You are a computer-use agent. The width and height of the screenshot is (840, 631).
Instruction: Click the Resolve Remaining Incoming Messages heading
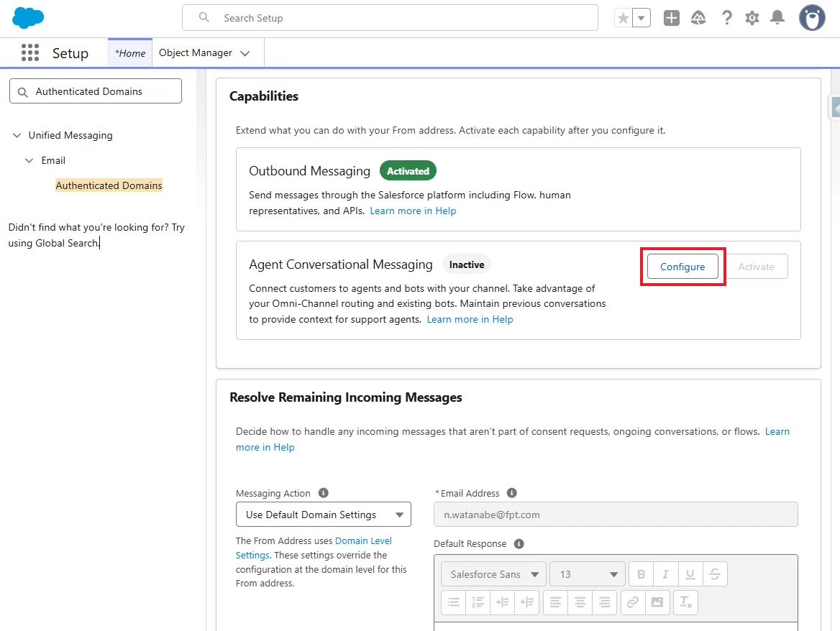[x=345, y=397]
